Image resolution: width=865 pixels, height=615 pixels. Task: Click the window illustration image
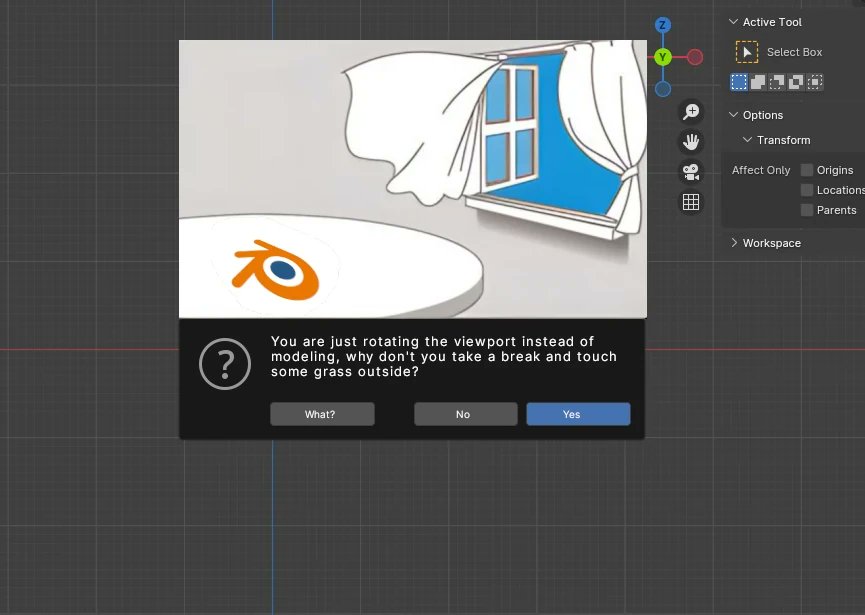[413, 179]
